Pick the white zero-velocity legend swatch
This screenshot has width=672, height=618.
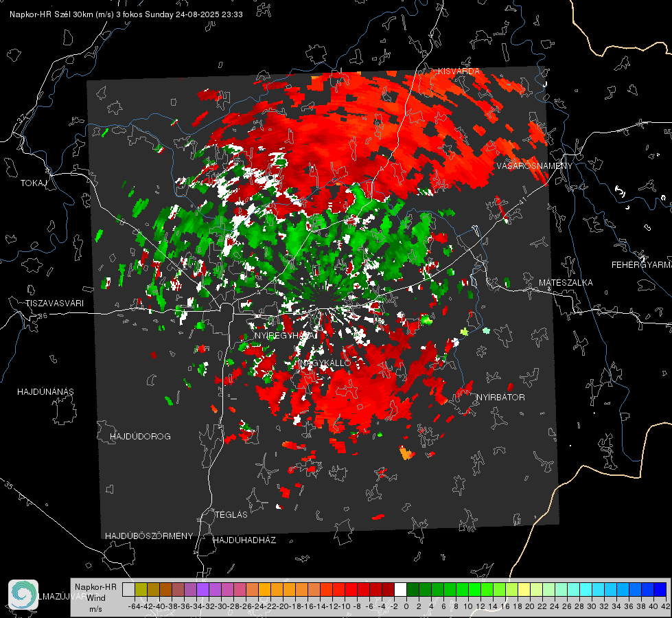[x=400, y=589]
